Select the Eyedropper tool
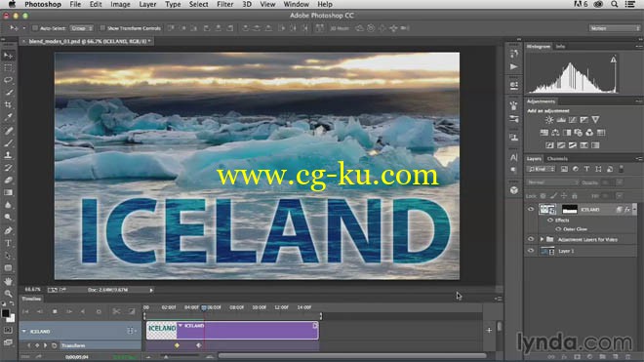This screenshot has height=362, width=644. point(8,117)
